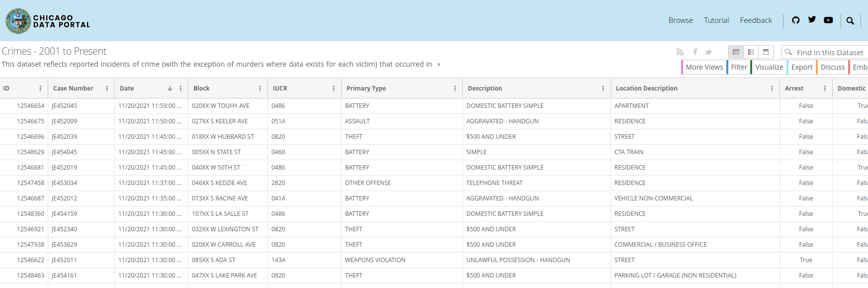The image size is (868, 288).
Task: Open the Visualize tab
Action: point(769,67)
